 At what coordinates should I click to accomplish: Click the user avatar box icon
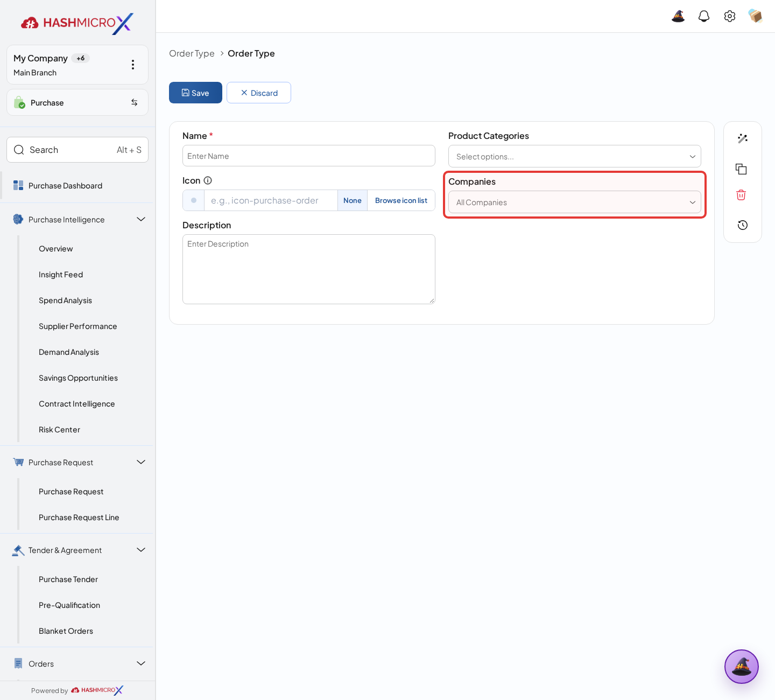coord(755,16)
